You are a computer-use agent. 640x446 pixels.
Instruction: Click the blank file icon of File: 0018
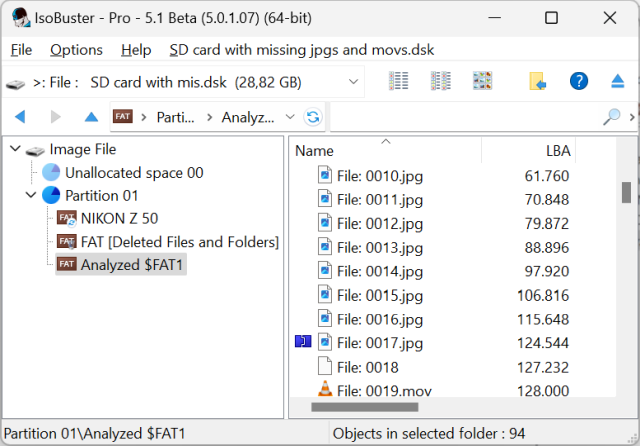(x=325, y=366)
